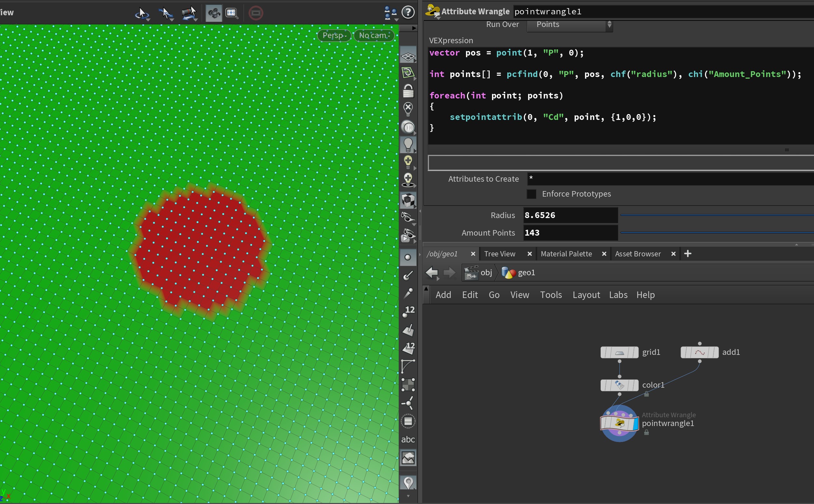Open the Persp viewport menu
Screen dimensions: 814x504
(x=334, y=35)
